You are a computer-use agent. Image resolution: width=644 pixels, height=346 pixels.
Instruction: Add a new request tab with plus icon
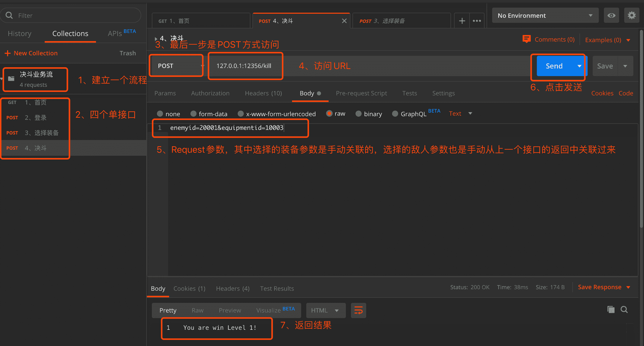coord(462,21)
